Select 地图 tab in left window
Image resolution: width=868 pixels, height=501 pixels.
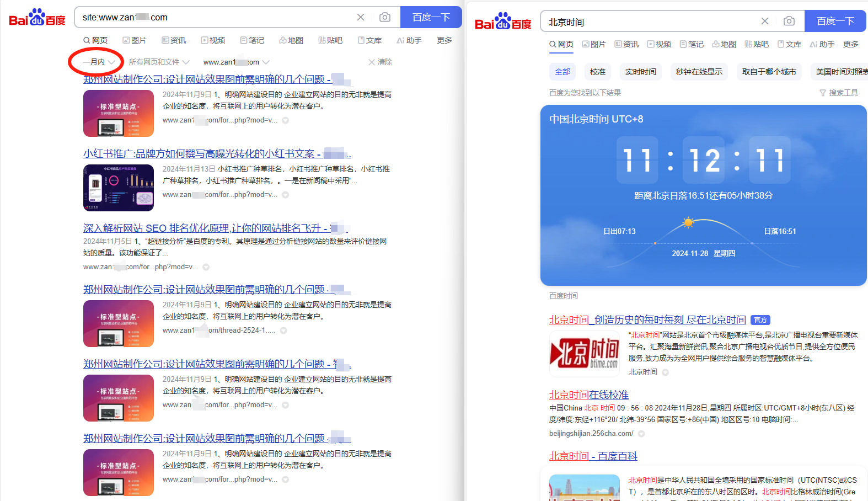point(291,40)
